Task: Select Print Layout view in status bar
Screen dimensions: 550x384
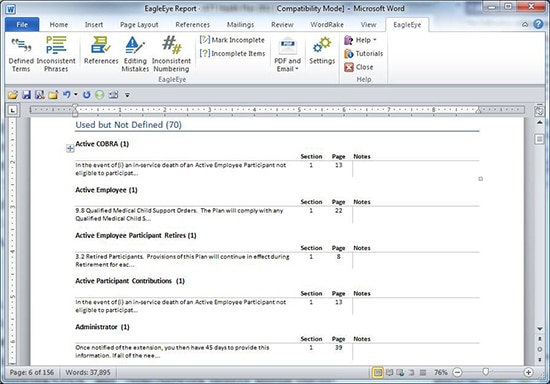Action: click(377, 372)
